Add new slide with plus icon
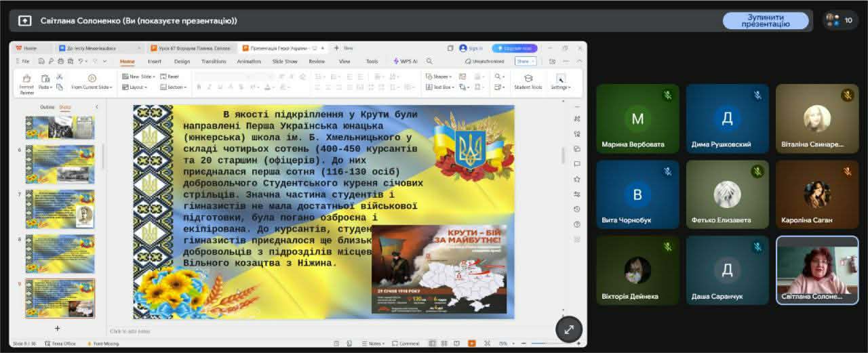The image size is (868, 353). [x=57, y=329]
